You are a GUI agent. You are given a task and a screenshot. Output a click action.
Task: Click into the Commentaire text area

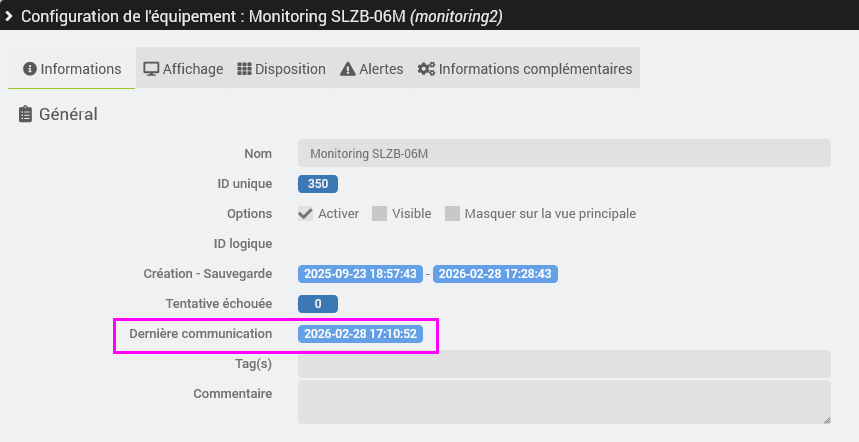[564, 402]
